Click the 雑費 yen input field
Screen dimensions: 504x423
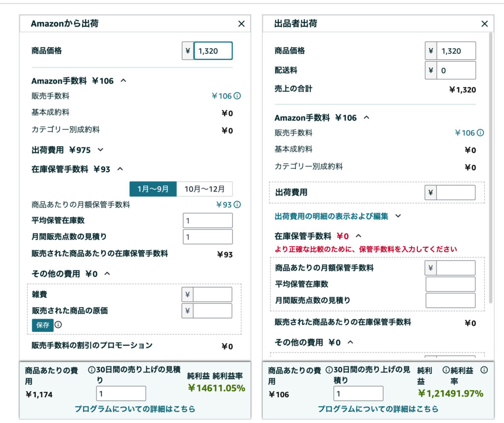(x=212, y=294)
